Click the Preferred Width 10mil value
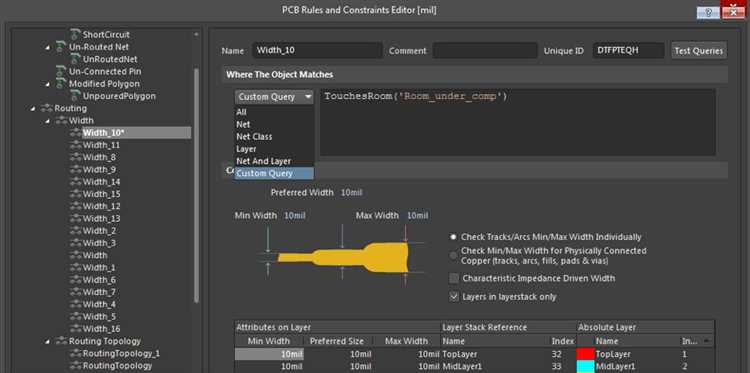The image size is (750, 373). 352,193
